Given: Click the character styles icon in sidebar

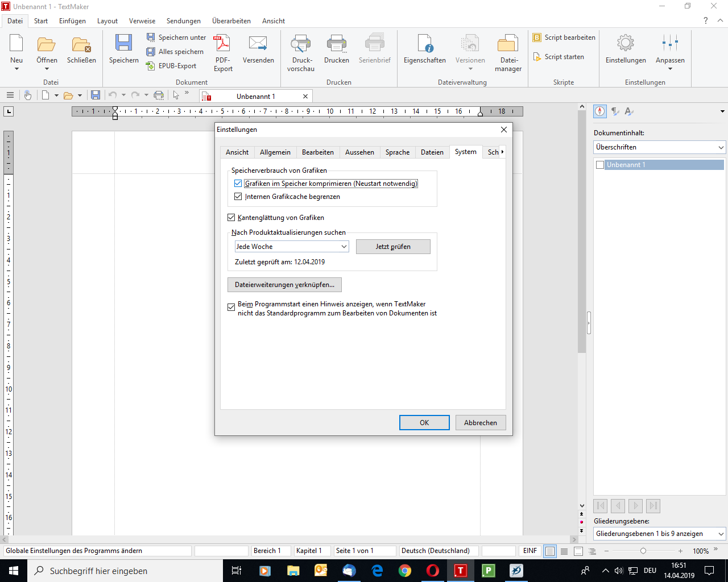Looking at the screenshot, I should tap(629, 111).
